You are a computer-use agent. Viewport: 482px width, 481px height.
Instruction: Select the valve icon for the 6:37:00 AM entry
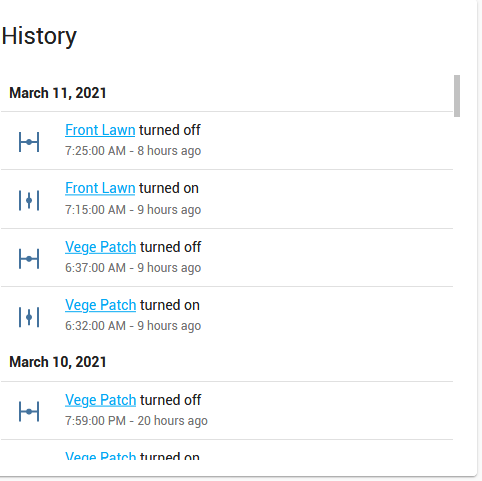click(x=29, y=259)
